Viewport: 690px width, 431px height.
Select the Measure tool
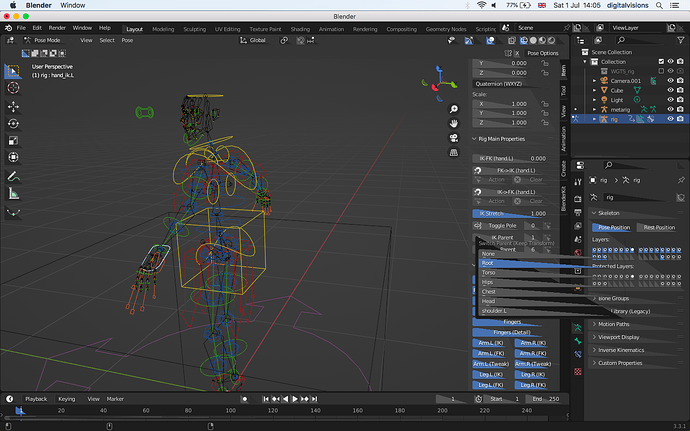(13, 194)
